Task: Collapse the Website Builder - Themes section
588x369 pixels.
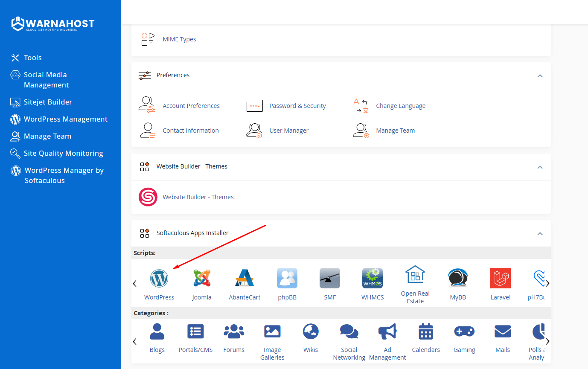Action: [x=540, y=167]
